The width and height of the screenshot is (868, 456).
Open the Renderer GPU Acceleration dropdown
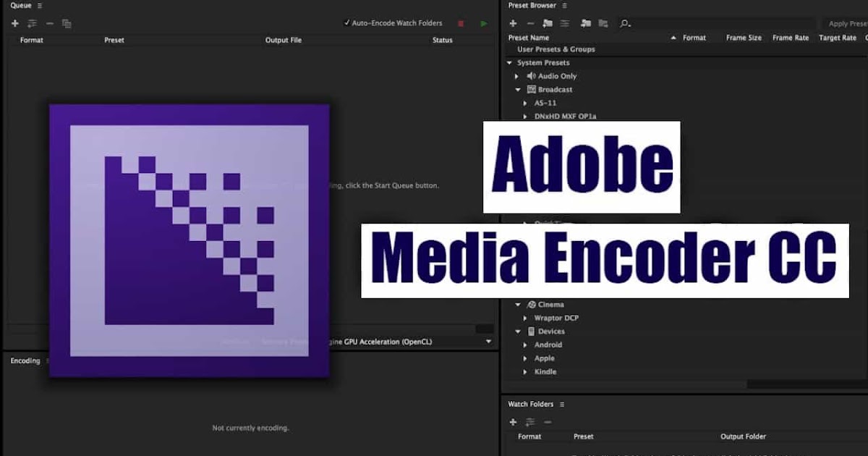pos(488,342)
